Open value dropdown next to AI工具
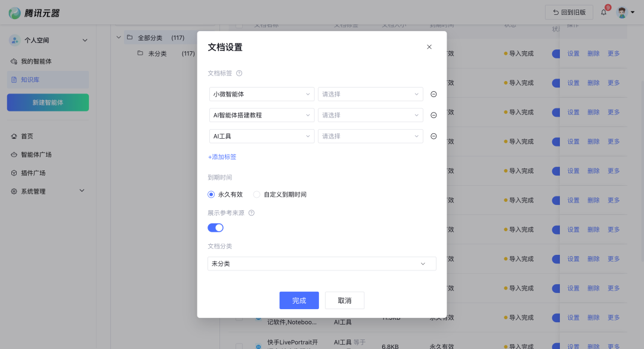The image size is (644, 349). pos(370,136)
